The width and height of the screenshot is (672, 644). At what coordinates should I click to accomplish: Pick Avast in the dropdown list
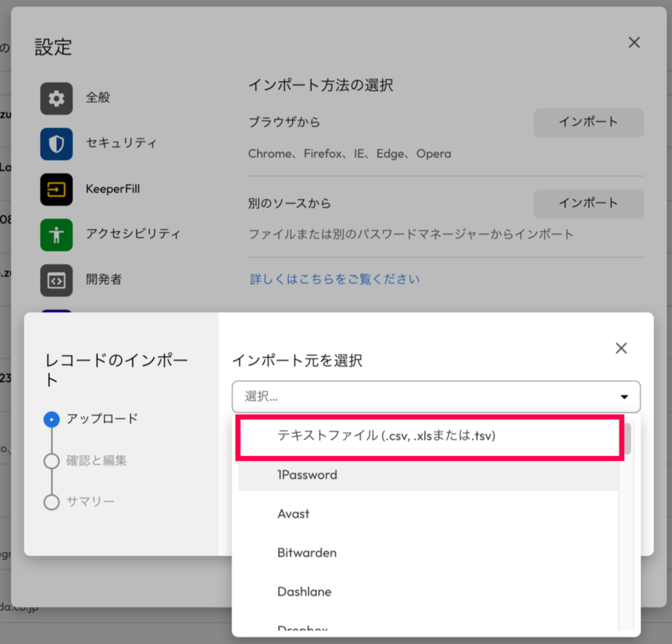point(293,514)
